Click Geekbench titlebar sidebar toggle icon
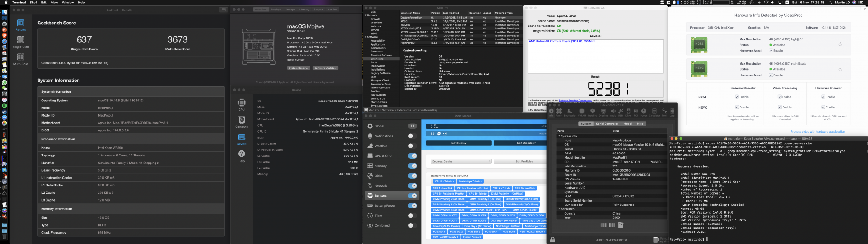Image resolution: width=868 pixels, height=244 pixels. click(x=224, y=10)
